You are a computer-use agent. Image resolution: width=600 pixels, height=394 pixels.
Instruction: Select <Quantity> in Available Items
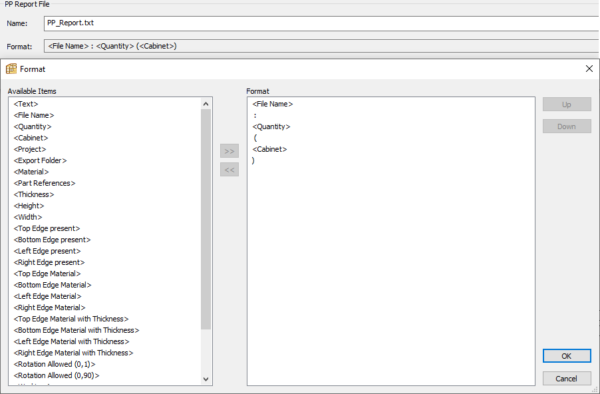[33, 127]
